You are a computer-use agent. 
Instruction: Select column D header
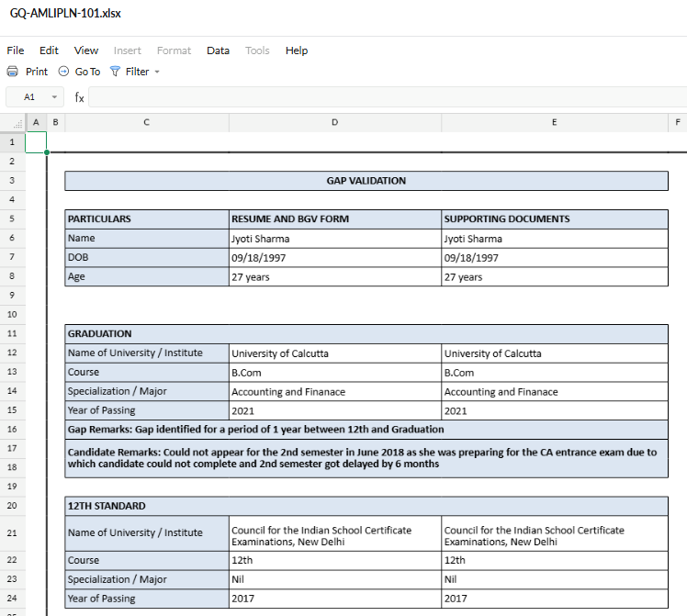334,122
